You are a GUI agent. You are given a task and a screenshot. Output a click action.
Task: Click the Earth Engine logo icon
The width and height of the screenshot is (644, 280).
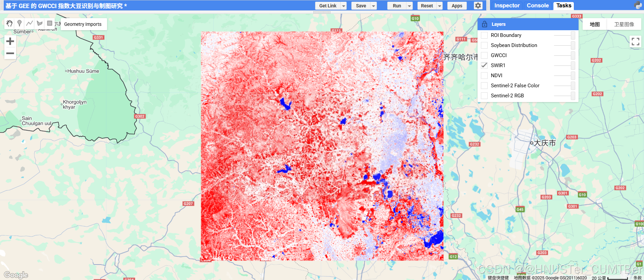tap(638, 5)
